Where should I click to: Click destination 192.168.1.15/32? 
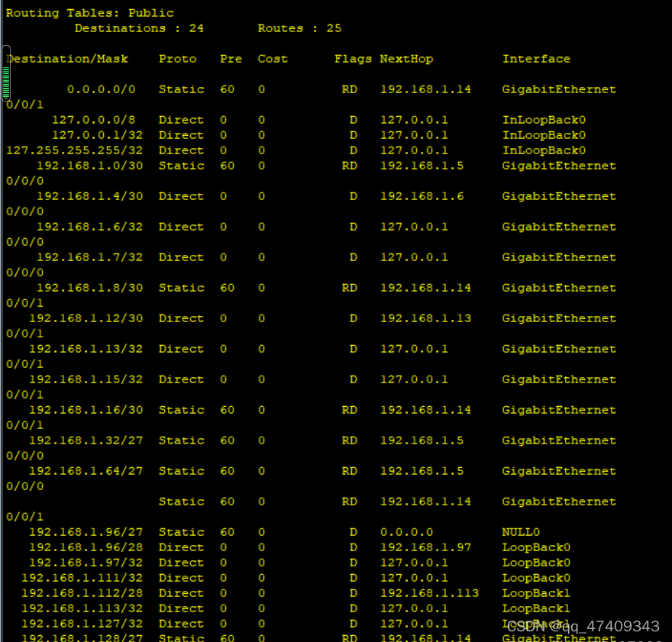pyautogui.click(x=86, y=379)
